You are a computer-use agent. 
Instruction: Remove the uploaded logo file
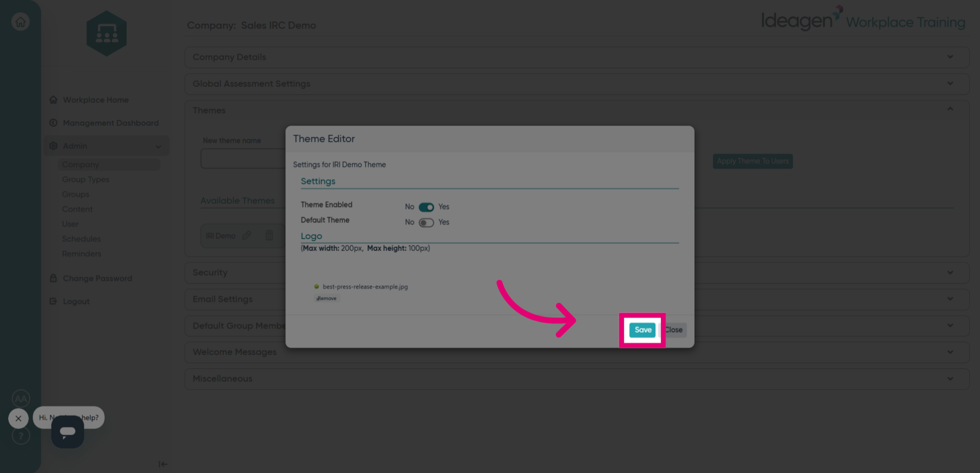pyautogui.click(x=327, y=298)
